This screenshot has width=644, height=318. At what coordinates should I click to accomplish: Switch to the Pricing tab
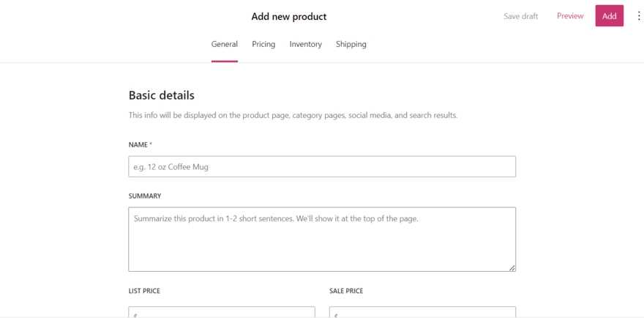point(263,44)
